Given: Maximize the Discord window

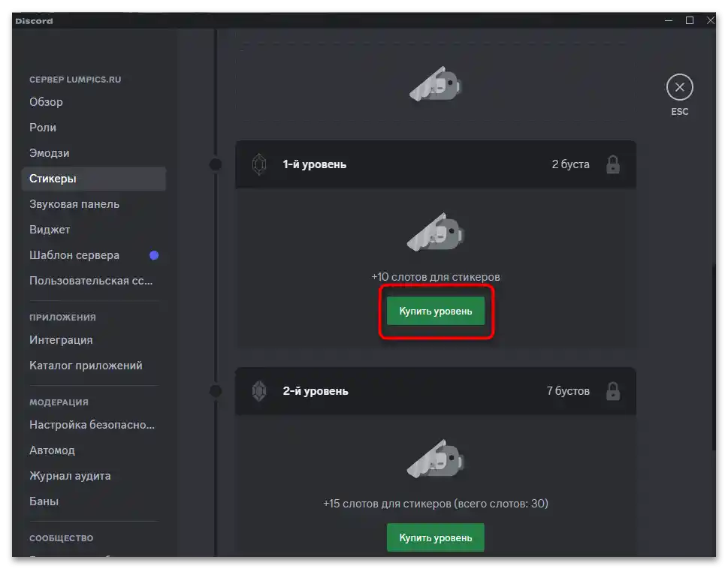Looking at the screenshot, I should (690, 20).
